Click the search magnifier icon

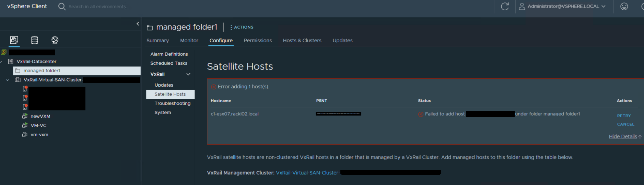[62, 7]
